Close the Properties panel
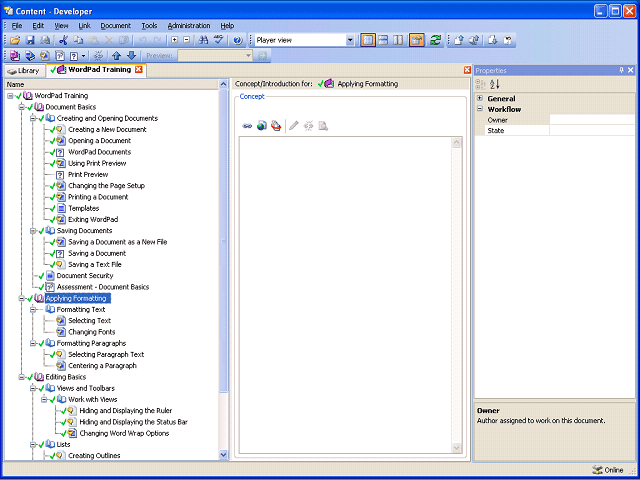Image resolution: width=640 pixels, height=480 pixels. [631, 70]
